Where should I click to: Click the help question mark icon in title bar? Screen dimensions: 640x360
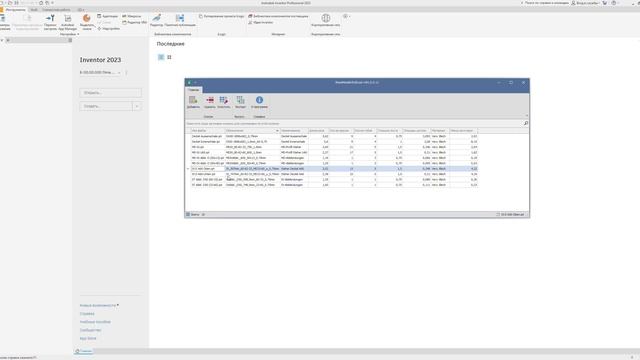pyautogui.click(x=613, y=3)
